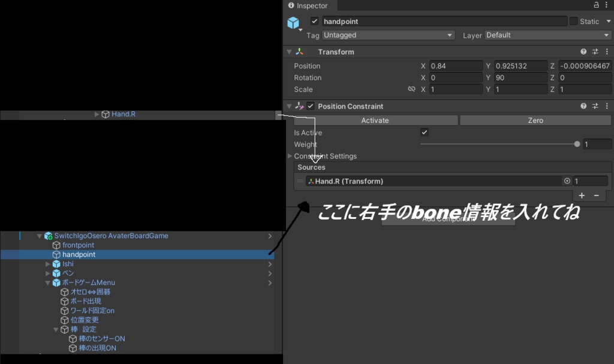This screenshot has width=614, height=364.
Task: Toggle the Position Constraint enabled checkbox
Action: pyautogui.click(x=311, y=106)
